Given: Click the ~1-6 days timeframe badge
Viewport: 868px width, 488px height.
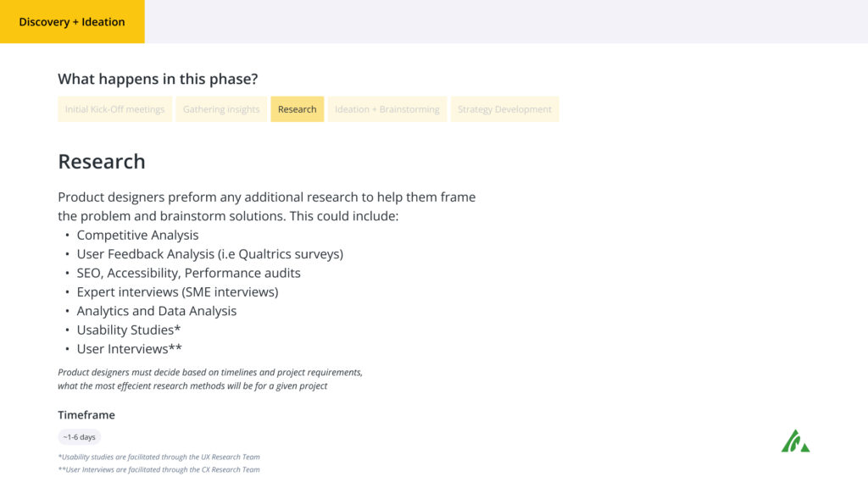Looking at the screenshot, I should [x=79, y=437].
